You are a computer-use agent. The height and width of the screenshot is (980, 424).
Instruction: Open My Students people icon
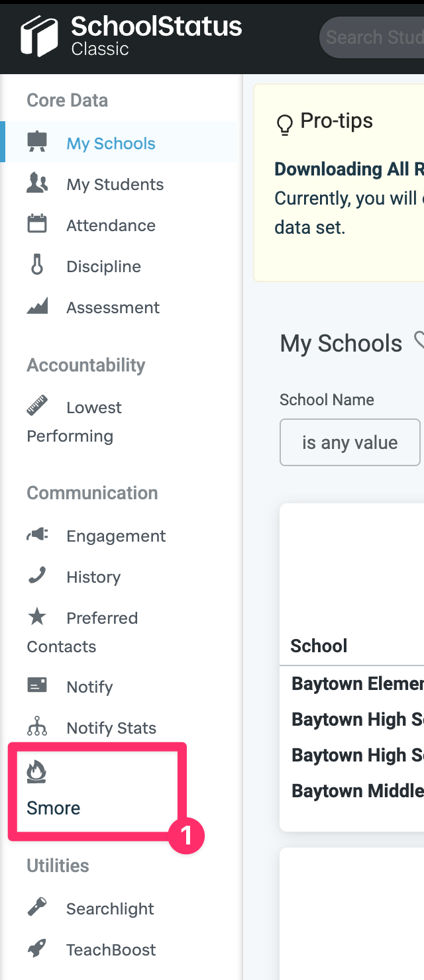coord(37,183)
